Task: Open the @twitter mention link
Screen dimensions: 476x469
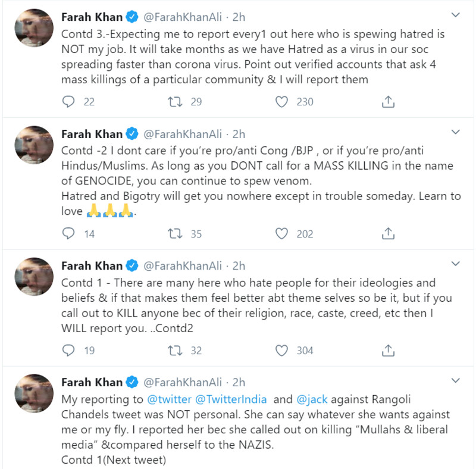Action: click(169, 399)
